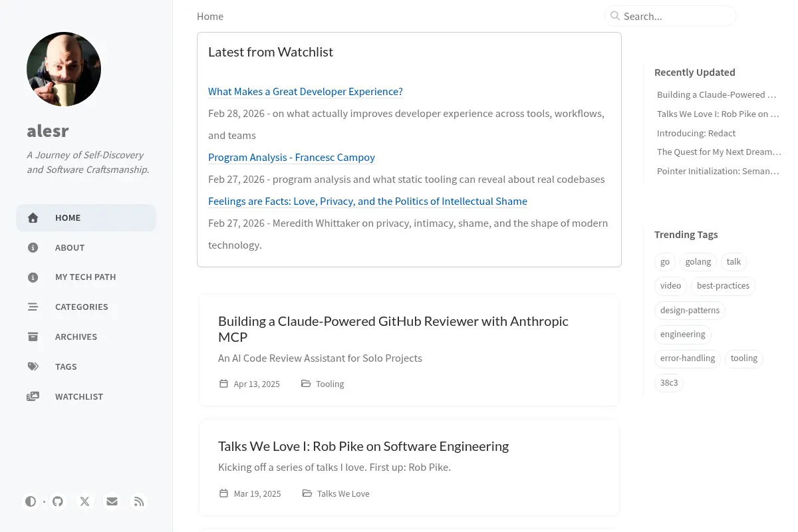This screenshot has height=532, width=798.
Task: Select the 'golang' trending tag
Action: (x=698, y=262)
